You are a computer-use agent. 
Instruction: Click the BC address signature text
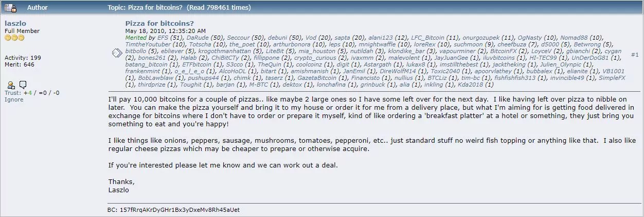pyautogui.click(x=173, y=210)
